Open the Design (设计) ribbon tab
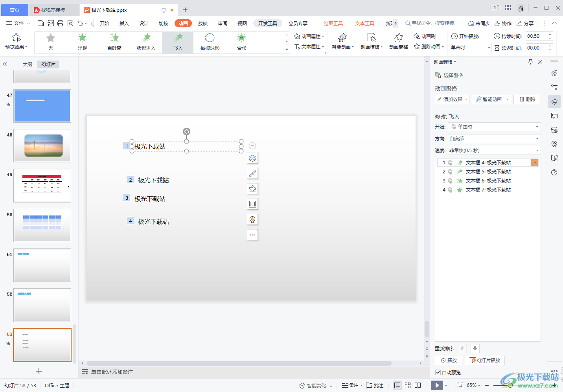 point(144,23)
